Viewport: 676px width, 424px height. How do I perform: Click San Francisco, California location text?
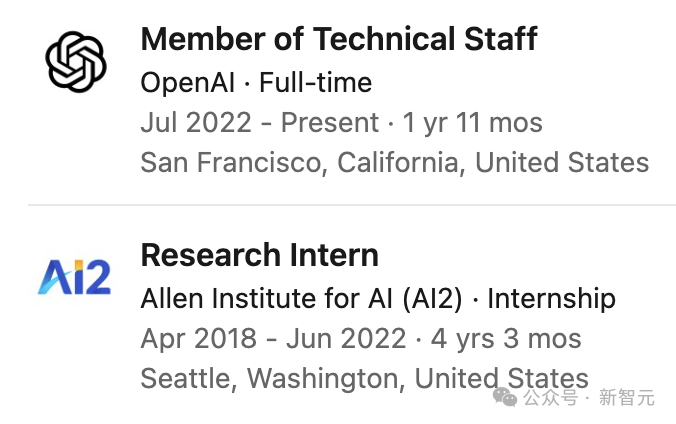click(x=300, y=163)
